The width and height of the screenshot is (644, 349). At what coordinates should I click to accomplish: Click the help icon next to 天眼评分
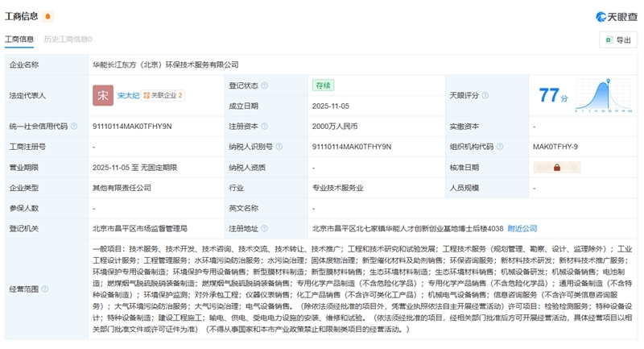(485, 95)
